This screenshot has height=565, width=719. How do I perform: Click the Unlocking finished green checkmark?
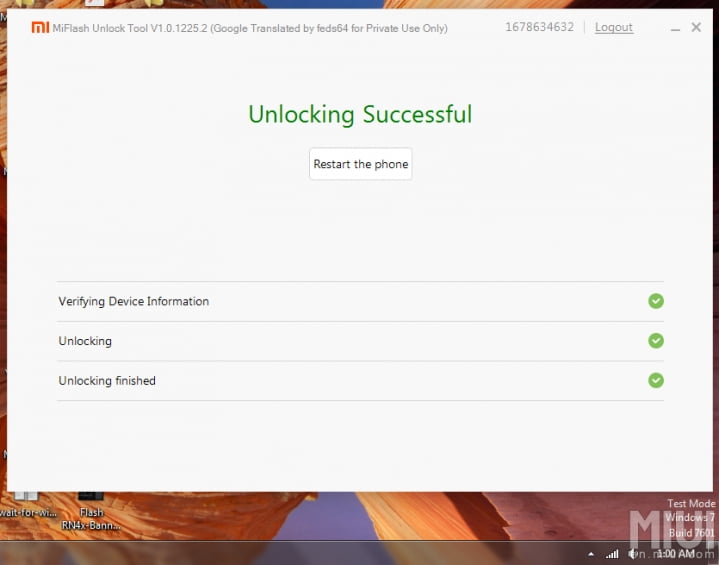pyautogui.click(x=656, y=380)
